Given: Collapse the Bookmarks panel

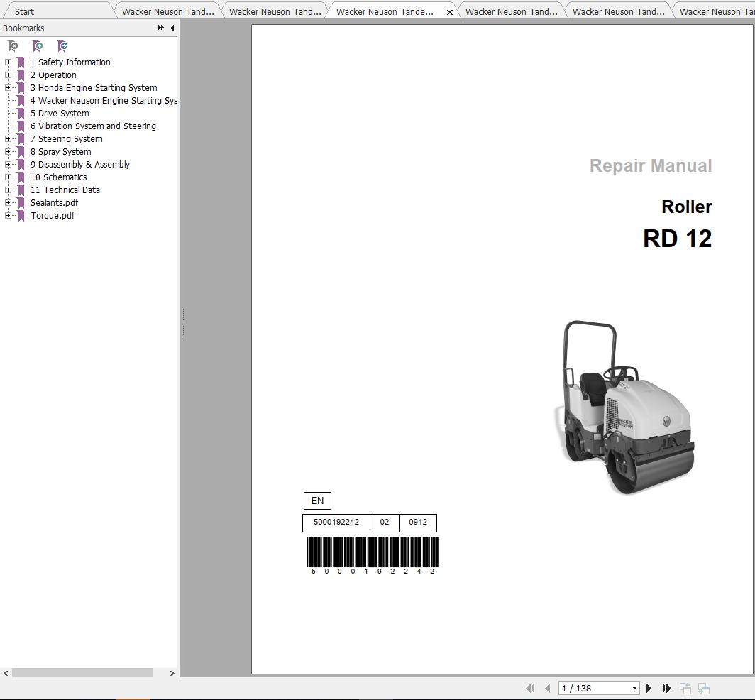Looking at the screenshot, I should tap(171, 28).
